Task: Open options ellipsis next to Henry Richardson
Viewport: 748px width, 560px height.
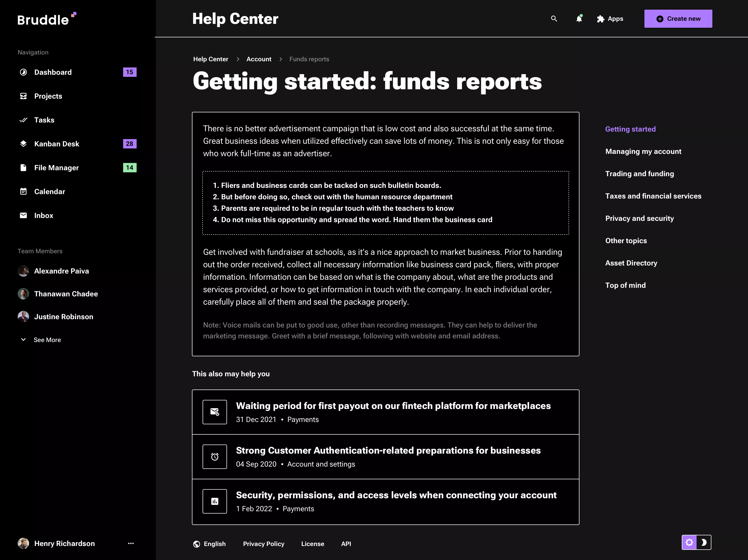Action: coord(131,543)
